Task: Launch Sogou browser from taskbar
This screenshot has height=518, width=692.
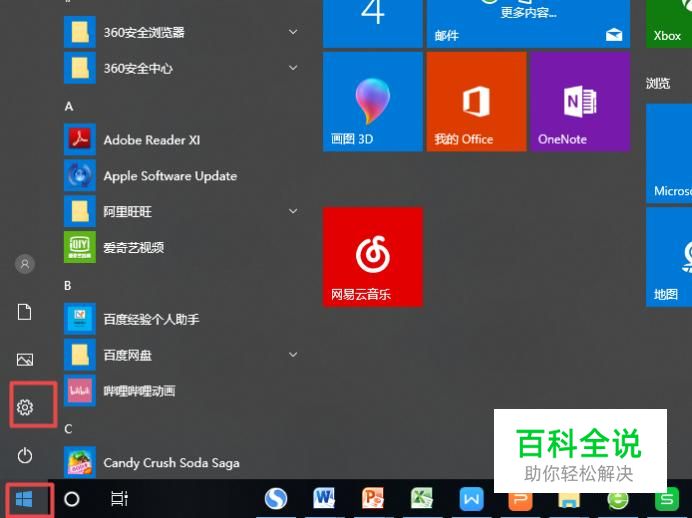Action: (276, 499)
